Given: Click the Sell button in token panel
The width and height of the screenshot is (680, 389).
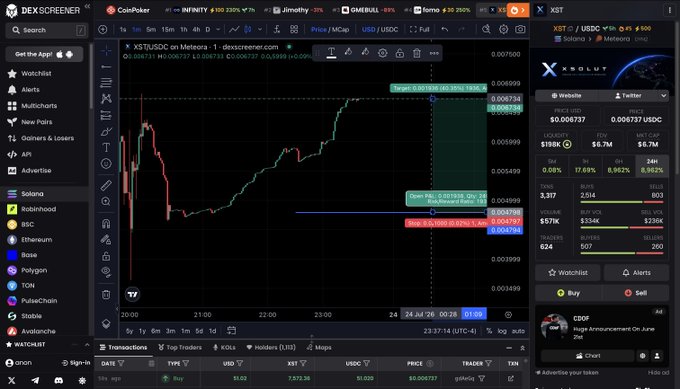Looking at the screenshot, I should [636, 293].
